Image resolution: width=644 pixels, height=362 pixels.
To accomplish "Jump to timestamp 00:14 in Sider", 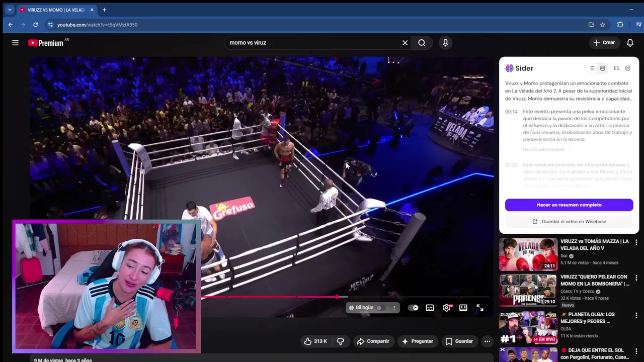I will pyautogui.click(x=511, y=112).
